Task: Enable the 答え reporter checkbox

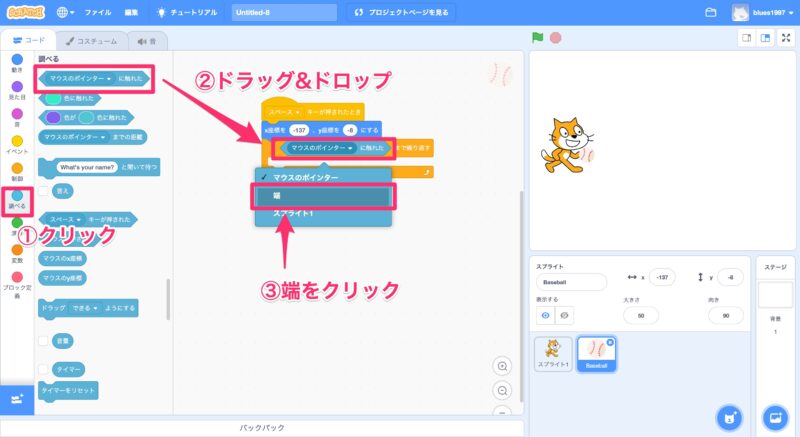Action: click(x=43, y=190)
